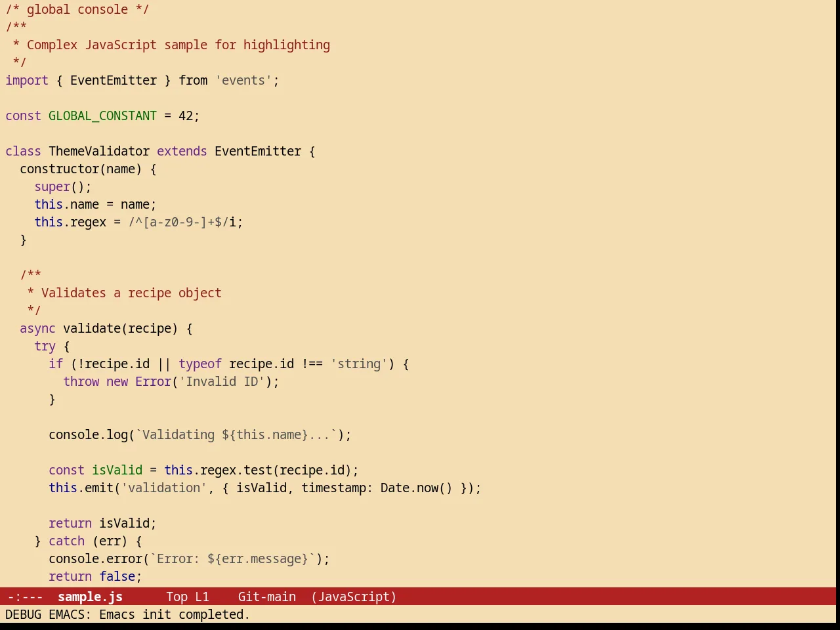
Task: Click the Git-main version control indicator
Action: tap(267, 597)
